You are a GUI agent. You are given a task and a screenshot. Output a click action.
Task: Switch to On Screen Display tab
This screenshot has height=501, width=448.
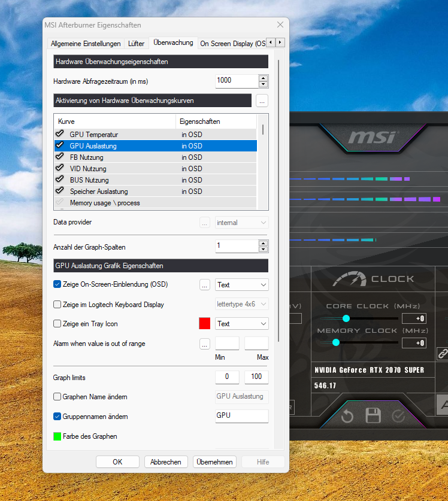click(x=232, y=44)
